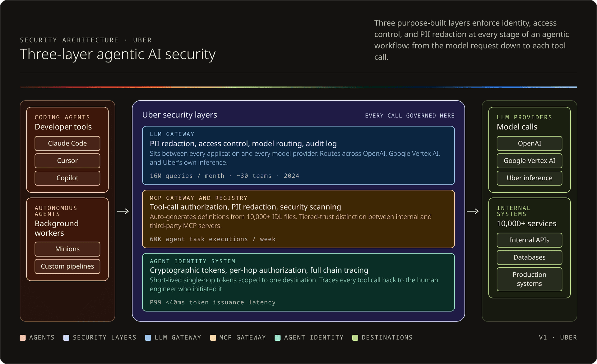Image resolution: width=597 pixels, height=364 pixels.
Task: Click the 'LLM GATEWAY' card heading
Action: (x=172, y=134)
